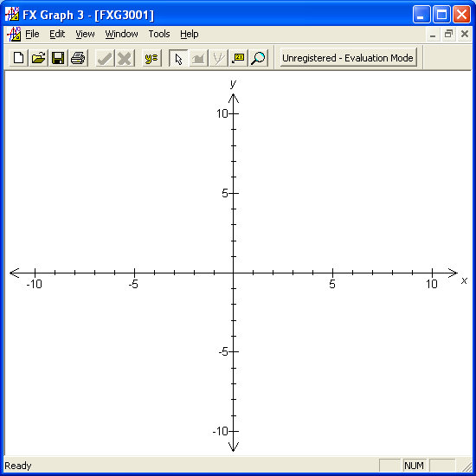Open the File menu

tap(32, 34)
